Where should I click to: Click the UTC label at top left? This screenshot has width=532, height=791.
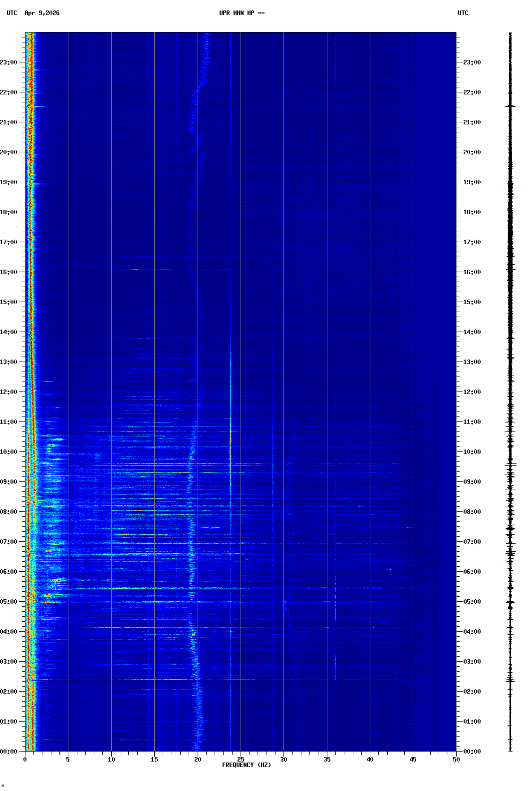[12, 13]
